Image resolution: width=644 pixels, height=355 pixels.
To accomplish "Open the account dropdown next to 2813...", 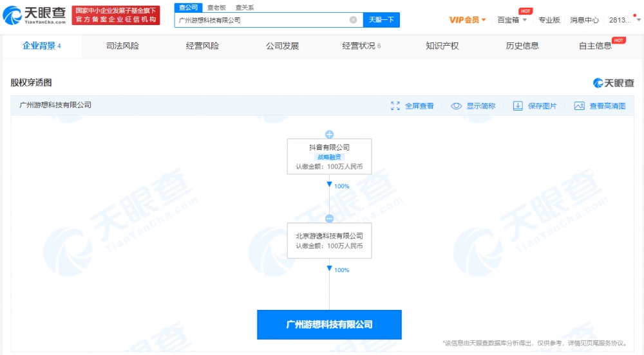I will click(639, 20).
